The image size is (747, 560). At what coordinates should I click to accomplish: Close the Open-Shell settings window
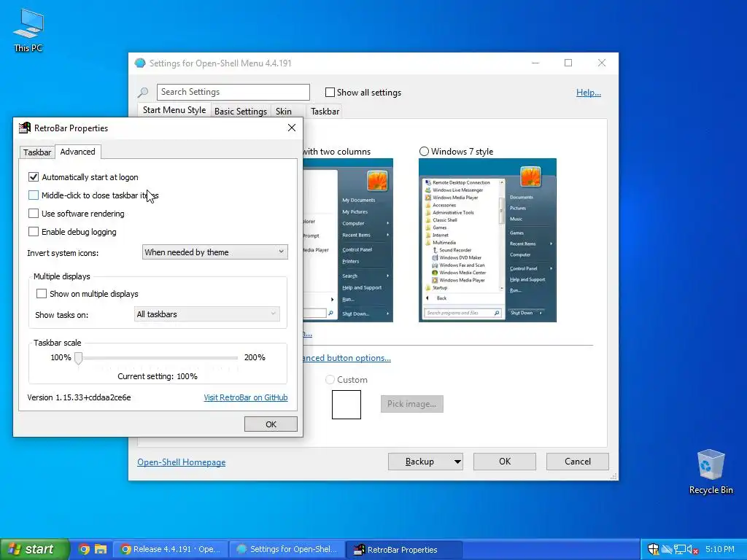602,63
